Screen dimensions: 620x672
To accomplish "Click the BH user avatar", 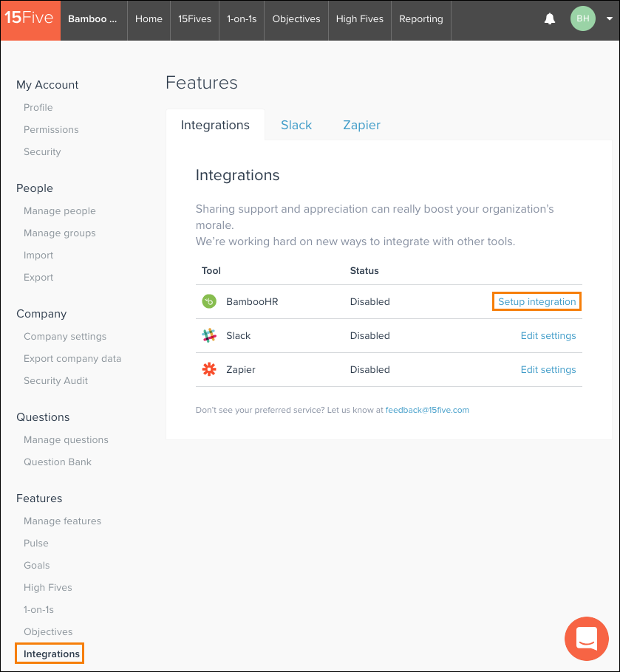I will click(583, 19).
